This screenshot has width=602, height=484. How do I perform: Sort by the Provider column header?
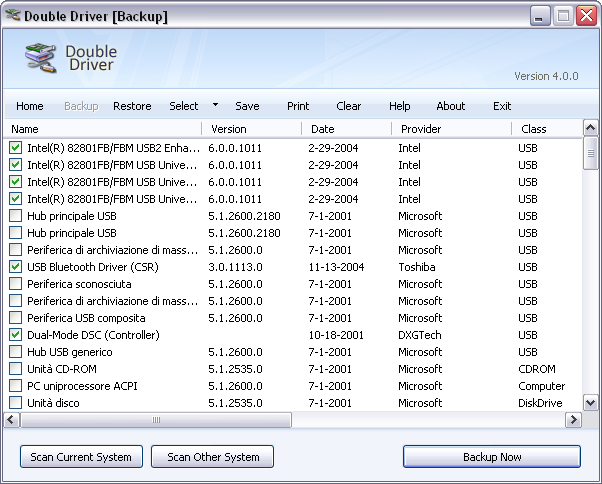click(452, 129)
